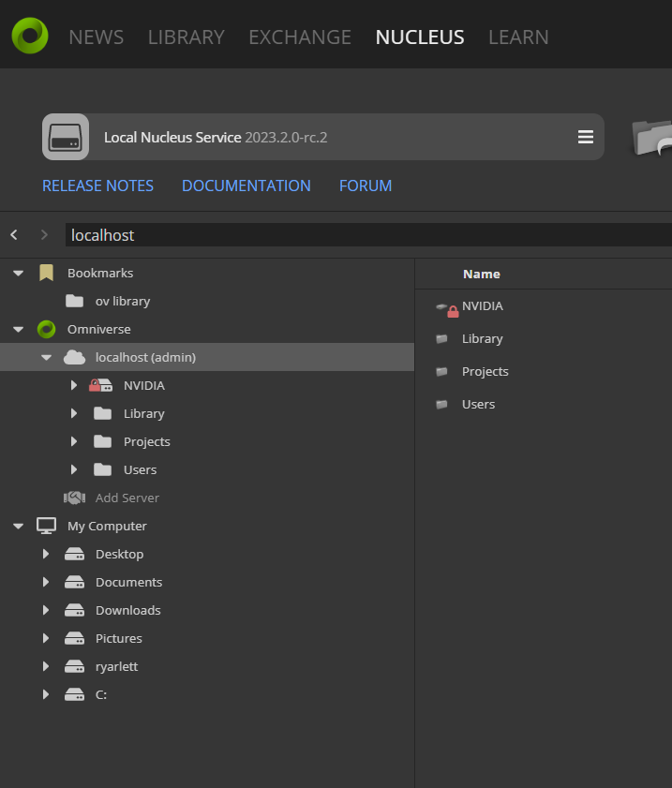The width and height of the screenshot is (672, 788).
Task: Expand the Desktop node
Action: (x=46, y=555)
